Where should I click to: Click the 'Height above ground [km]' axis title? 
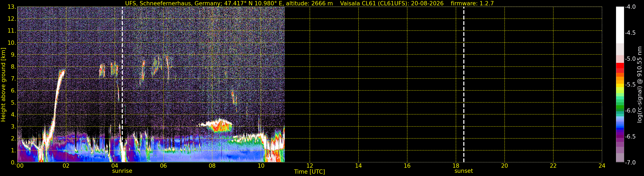tap(3, 85)
